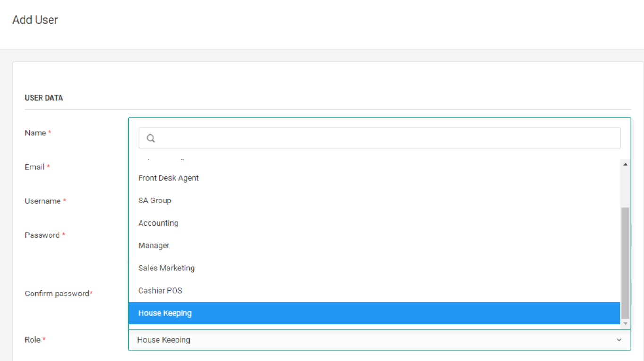Focus the role search input field
Viewport: 644px width, 361px height.
coord(379,138)
